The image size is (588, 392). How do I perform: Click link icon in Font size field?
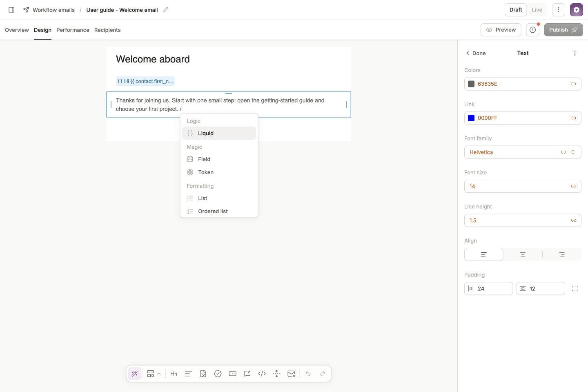tap(574, 186)
